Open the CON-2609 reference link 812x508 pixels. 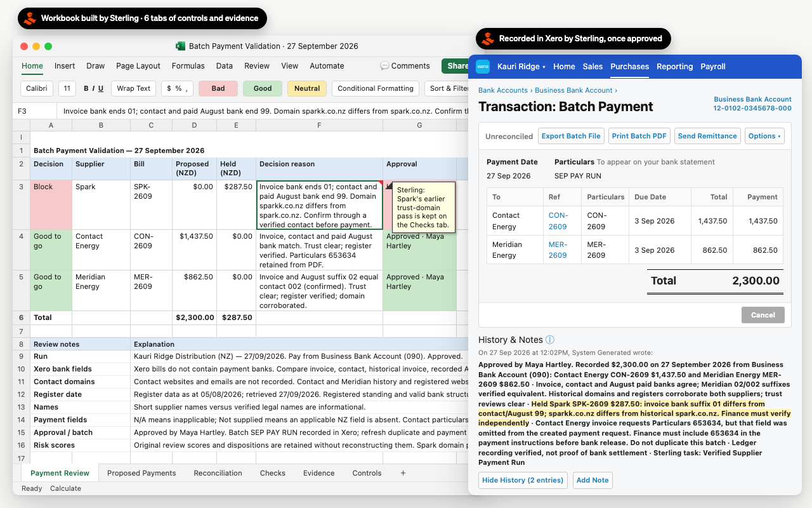pyautogui.click(x=558, y=221)
